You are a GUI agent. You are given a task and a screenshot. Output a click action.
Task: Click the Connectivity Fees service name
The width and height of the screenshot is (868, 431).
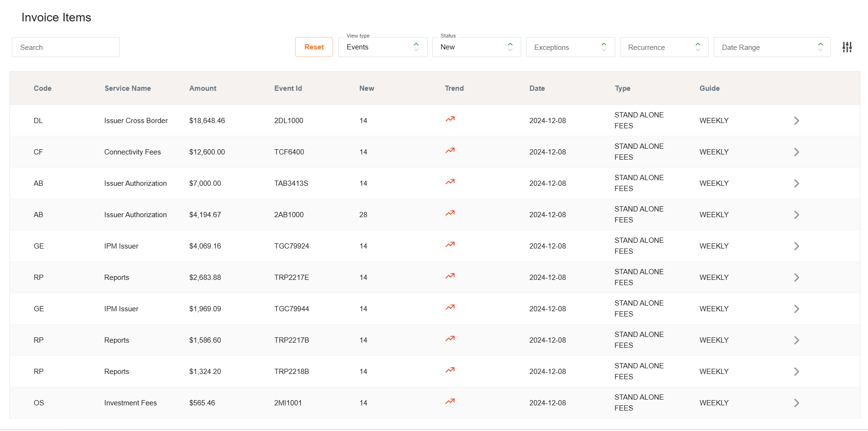pyautogui.click(x=133, y=152)
